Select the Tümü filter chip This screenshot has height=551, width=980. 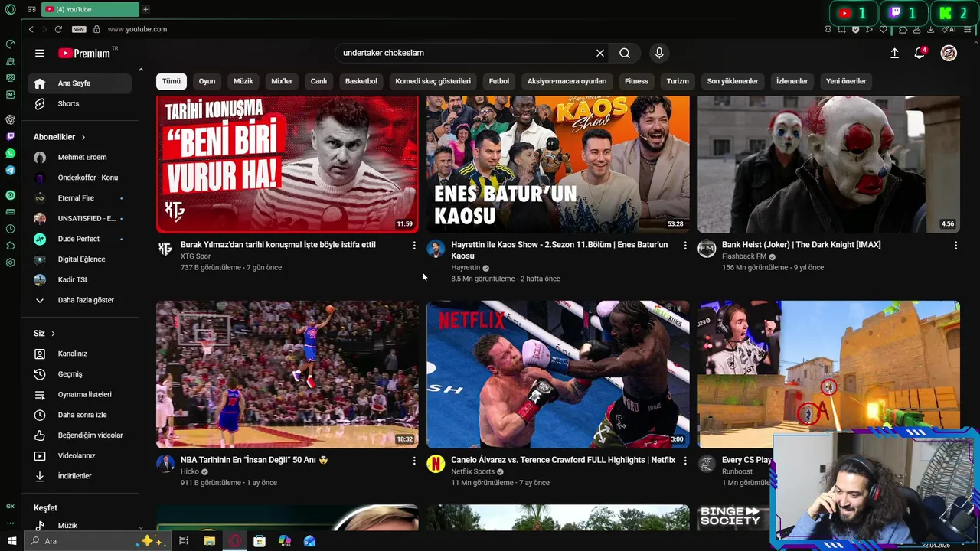coord(171,81)
